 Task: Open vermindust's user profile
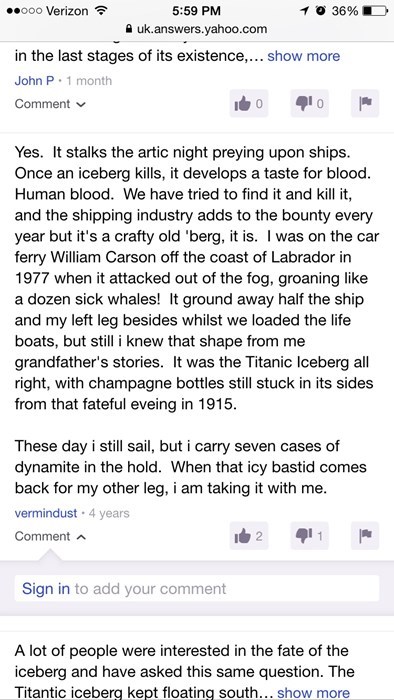pyautogui.click(x=46, y=513)
